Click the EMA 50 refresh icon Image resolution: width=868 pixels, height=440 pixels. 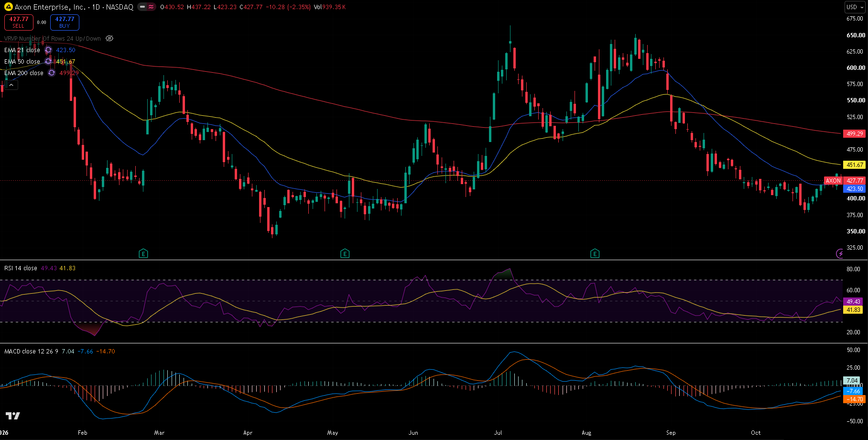[x=48, y=62]
